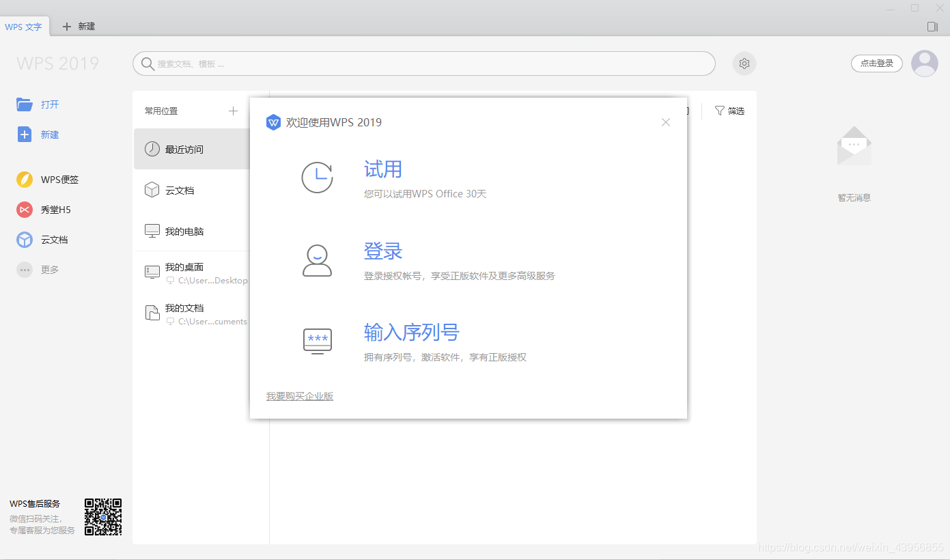The image size is (950, 560).
Task: Select 我的电脑 in locations list
Action: coord(191,231)
